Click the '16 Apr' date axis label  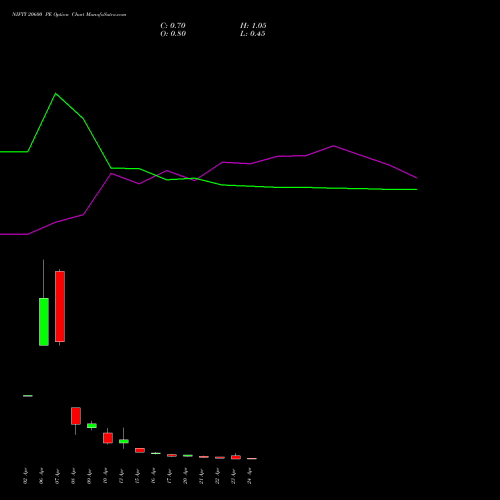[153, 476]
